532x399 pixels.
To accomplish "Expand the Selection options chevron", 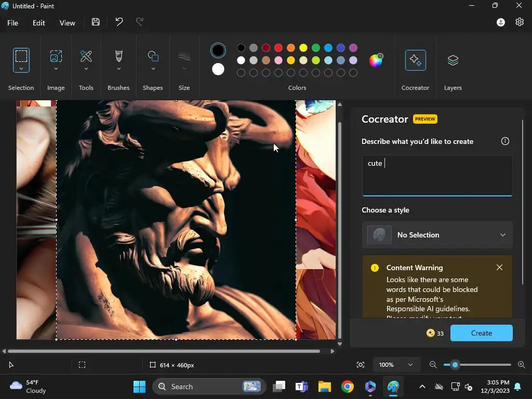I will point(21,69).
